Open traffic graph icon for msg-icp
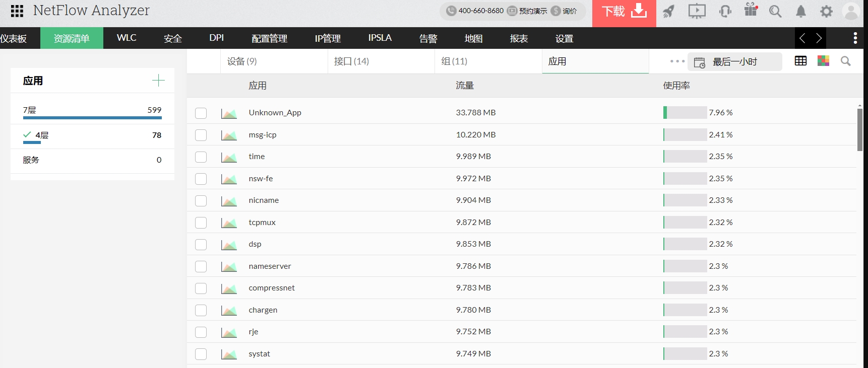The height and width of the screenshot is (368, 868). 229,135
